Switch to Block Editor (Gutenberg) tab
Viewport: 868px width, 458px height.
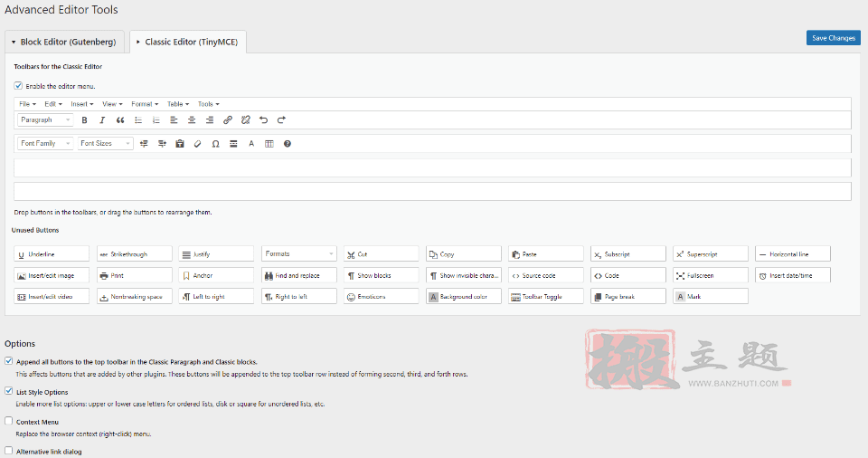pyautogui.click(x=64, y=43)
